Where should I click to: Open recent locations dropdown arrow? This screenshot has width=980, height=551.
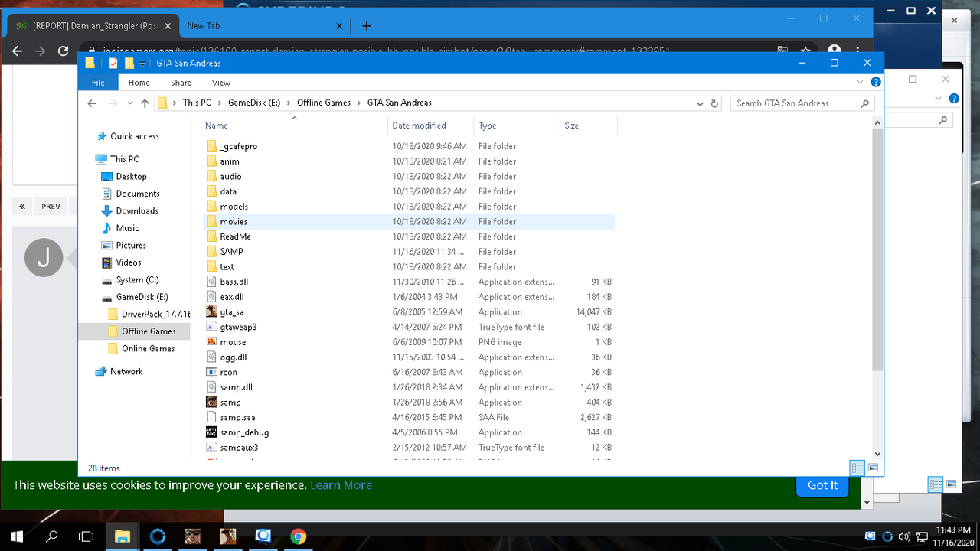[x=129, y=103]
